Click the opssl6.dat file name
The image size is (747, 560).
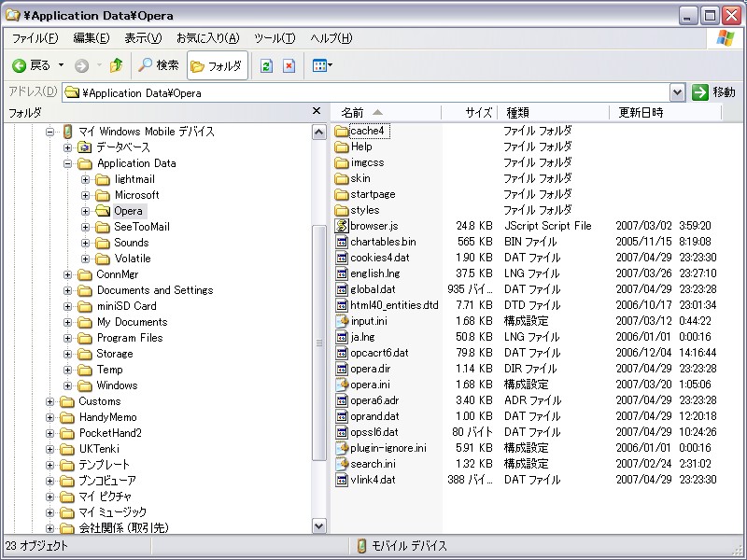click(374, 432)
